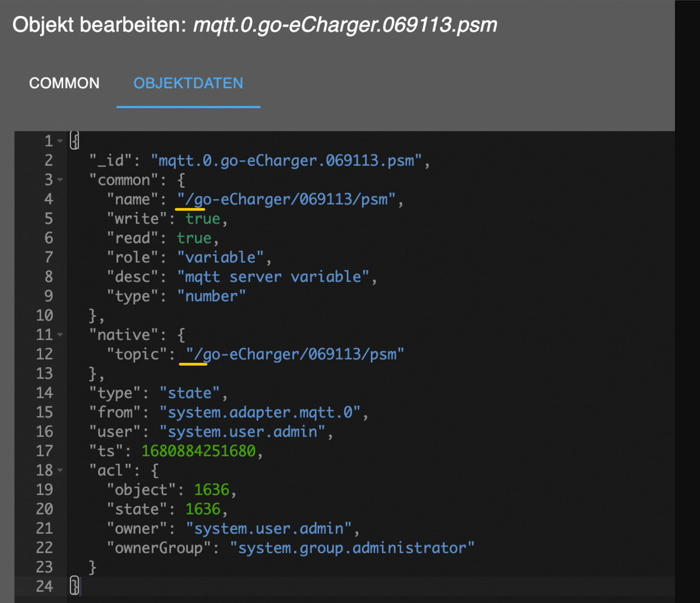The height and width of the screenshot is (603, 700).
Task: Collapse the root JSON object on line 1
Action: tap(61, 140)
